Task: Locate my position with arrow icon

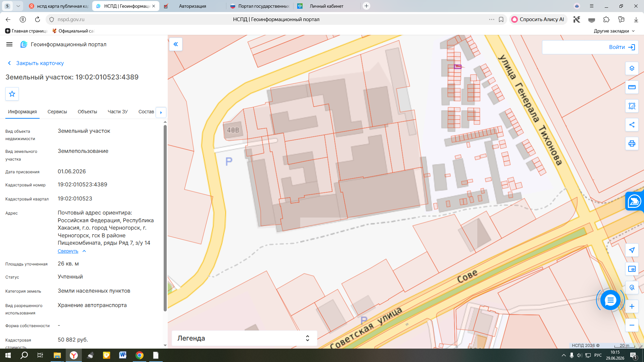Action: coord(632,250)
